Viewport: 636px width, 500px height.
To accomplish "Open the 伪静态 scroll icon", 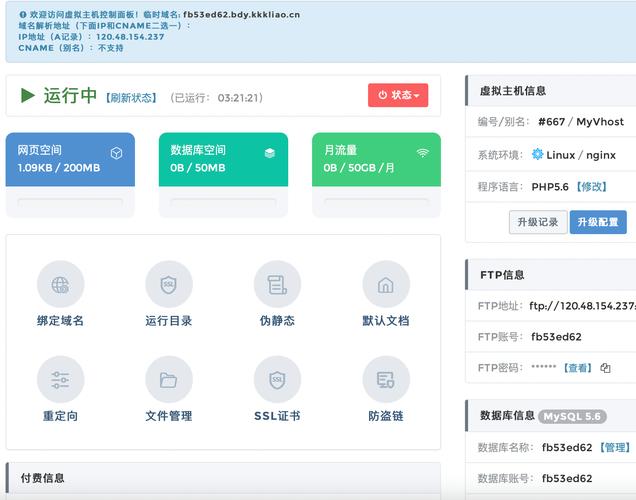I will click(x=277, y=284).
